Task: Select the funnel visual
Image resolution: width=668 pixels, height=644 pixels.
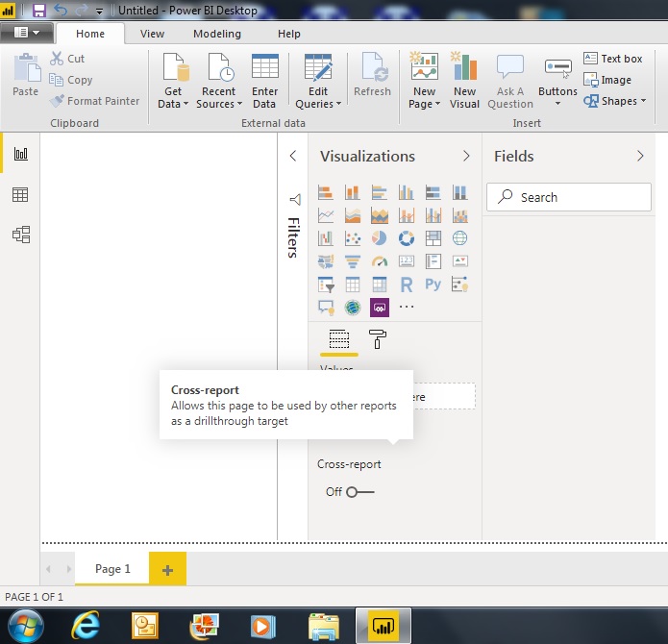Action: [353, 261]
